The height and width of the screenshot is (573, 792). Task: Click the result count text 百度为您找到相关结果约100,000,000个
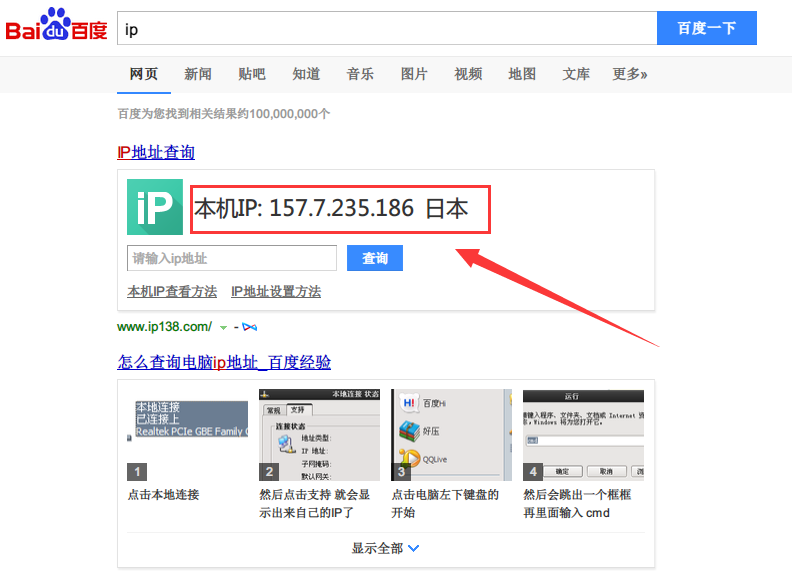coord(224,114)
